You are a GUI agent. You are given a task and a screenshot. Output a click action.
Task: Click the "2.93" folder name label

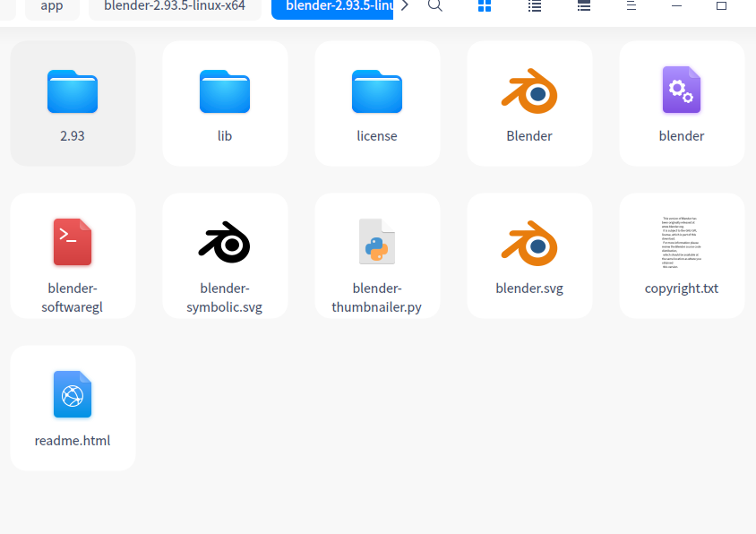pos(73,136)
